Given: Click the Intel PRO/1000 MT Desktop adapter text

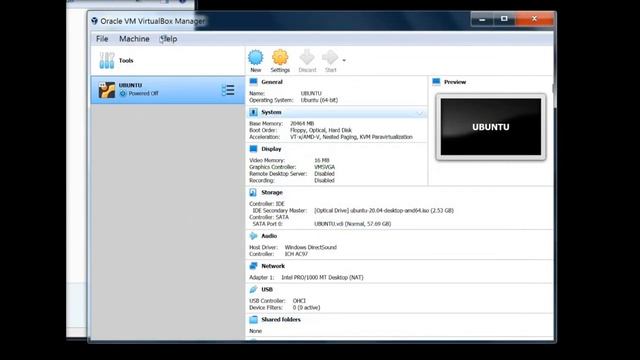Looking at the screenshot, I should (322, 277).
